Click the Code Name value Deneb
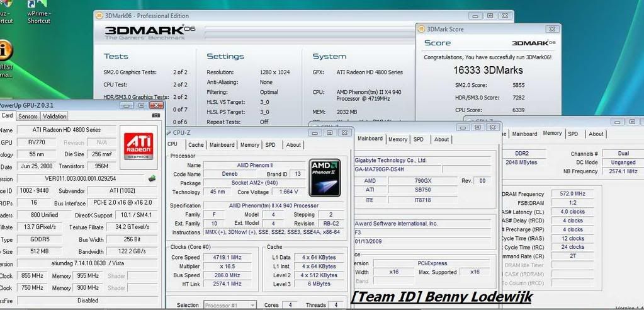The width and height of the screenshot is (644, 310). (229, 174)
